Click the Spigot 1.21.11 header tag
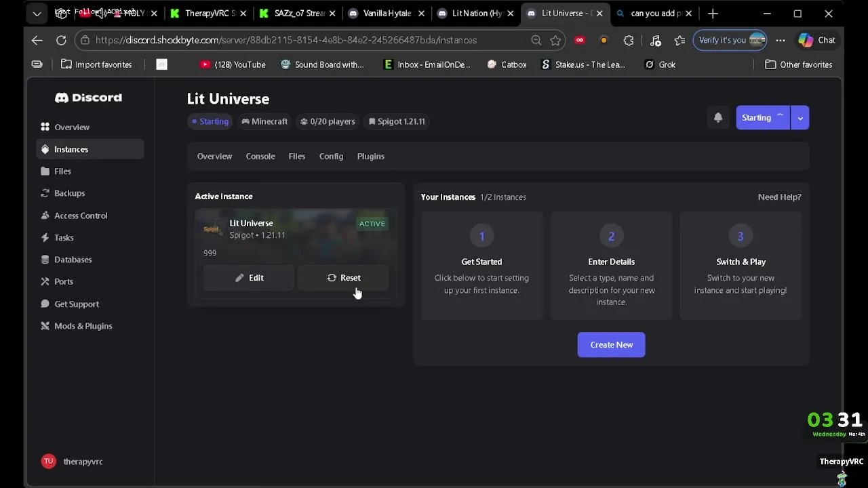This screenshot has height=488, width=868. pyautogui.click(x=397, y=121)
